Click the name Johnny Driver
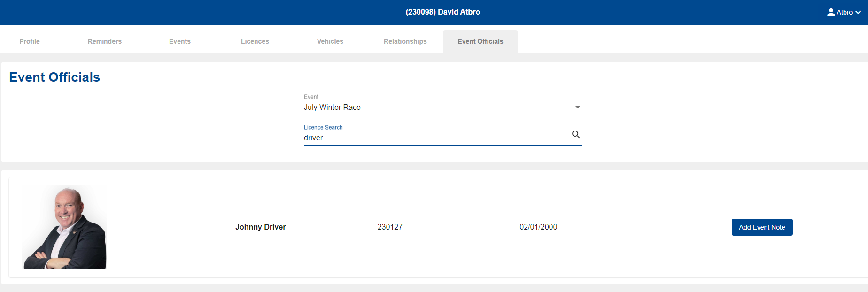Screen dimensions: 868x292 (x=261, y=227)
